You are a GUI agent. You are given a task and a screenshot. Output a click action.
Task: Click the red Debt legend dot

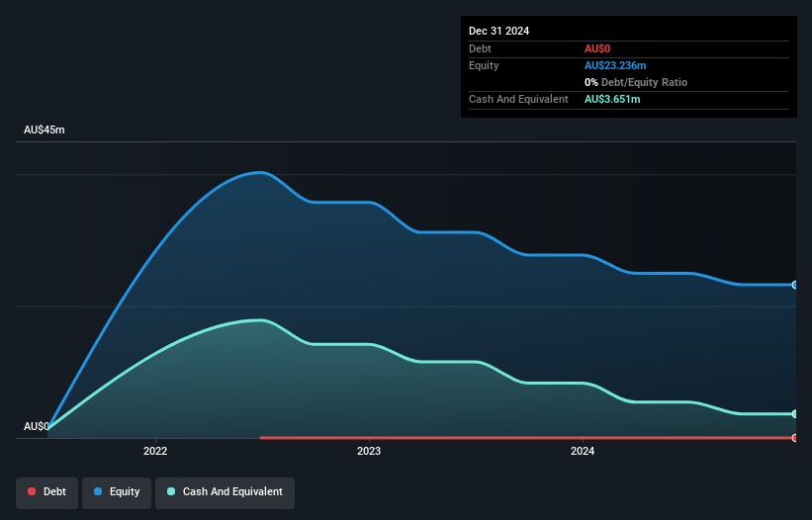pyautogui.click(x=33, y=492)
